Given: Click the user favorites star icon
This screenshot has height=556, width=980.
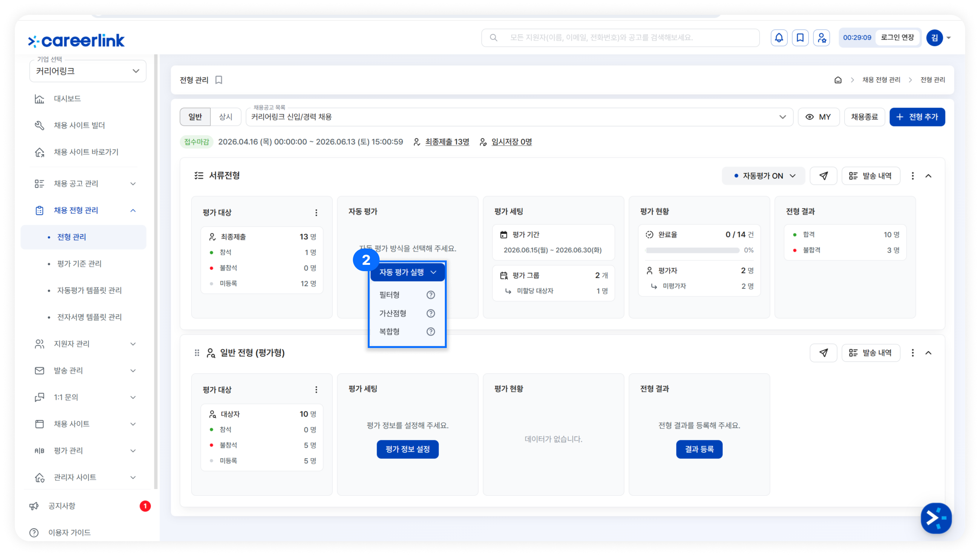Looking at the screenshot, I should click(822, 37).
